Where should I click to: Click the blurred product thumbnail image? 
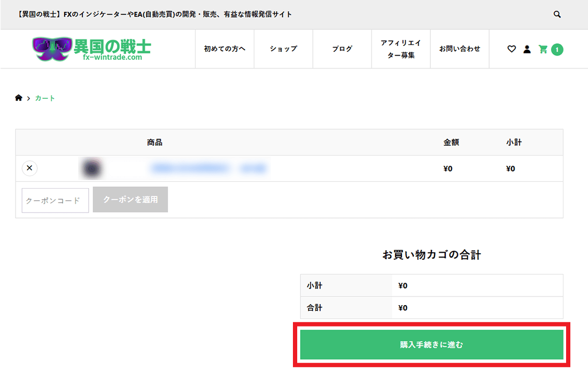click(x=92, y=168)
